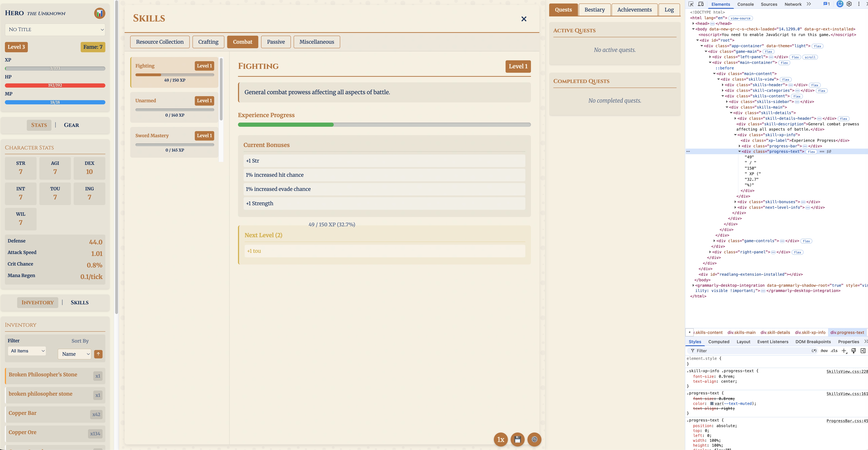868x450 pixels.
Task: Select Broken Philosopher's Stone inventory item
Action: 55,376
